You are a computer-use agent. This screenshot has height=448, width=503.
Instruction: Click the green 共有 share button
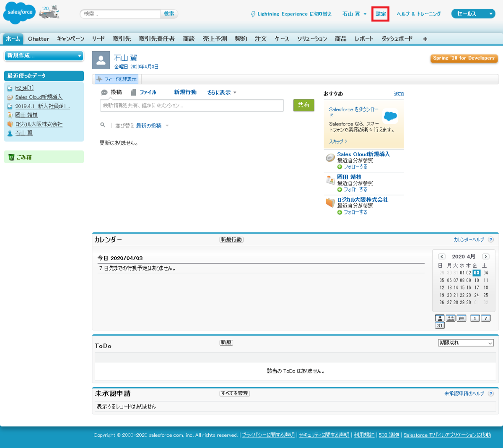[303, 105]
